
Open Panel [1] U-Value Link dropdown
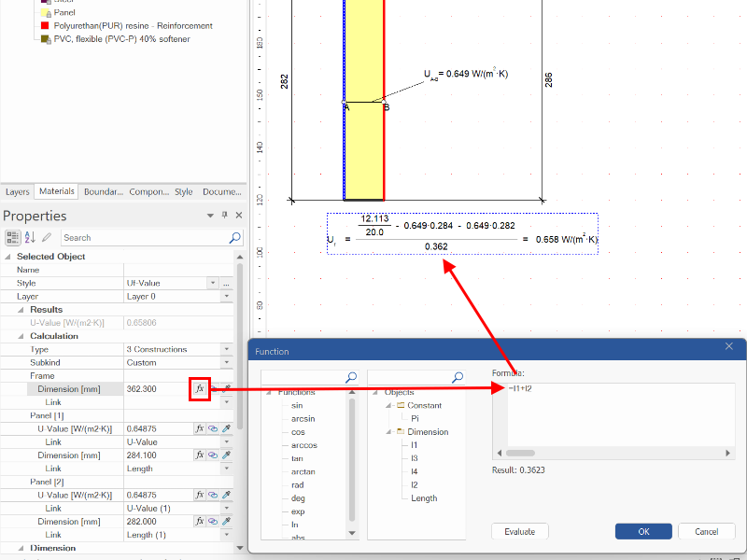pos(227,441)
